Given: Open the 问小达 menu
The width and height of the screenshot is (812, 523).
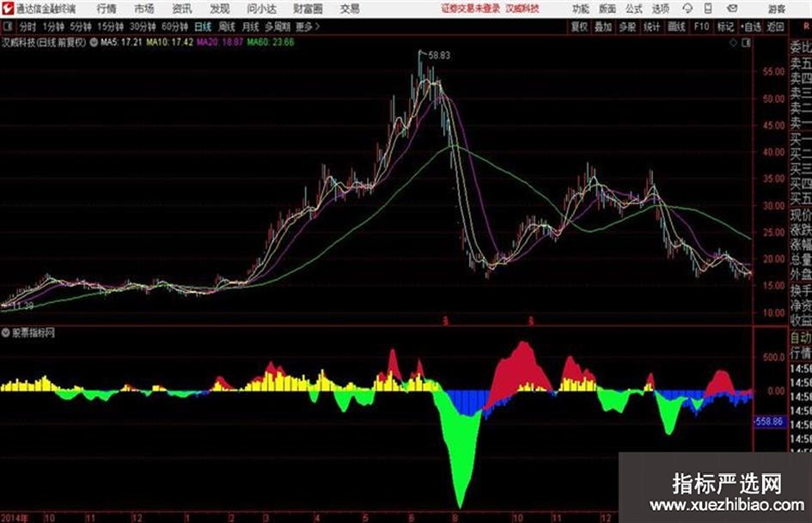Looking at the screenshot, I should click(261, 9).
